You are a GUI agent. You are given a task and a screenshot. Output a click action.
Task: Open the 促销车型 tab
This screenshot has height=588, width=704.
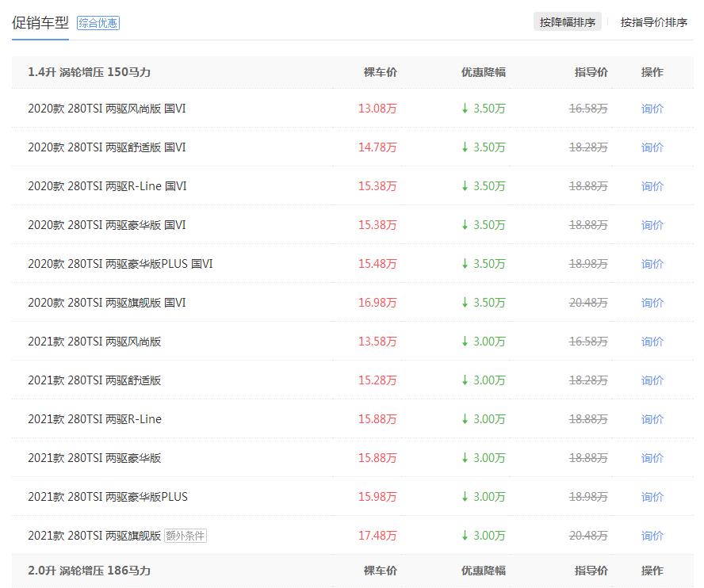pyautogui.click(x=40, y=22)
